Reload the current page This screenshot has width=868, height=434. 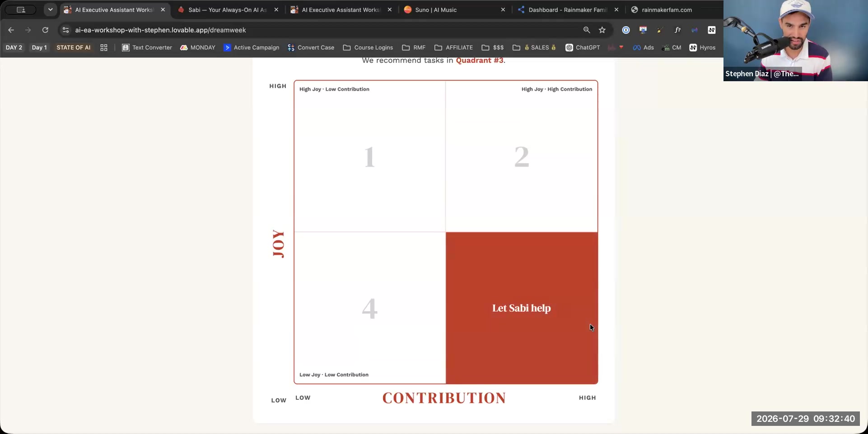tap(45, 30)
